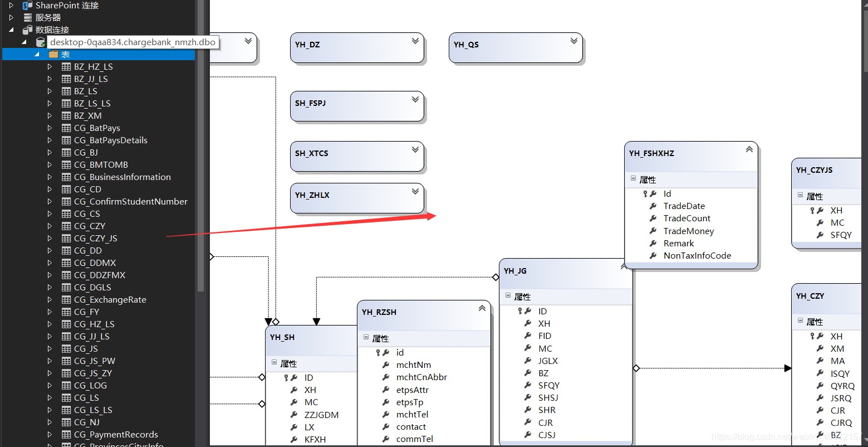Click the wrench icon beside mchtCnAbbr
The image size is (868, 447).
tap(386, 377)
